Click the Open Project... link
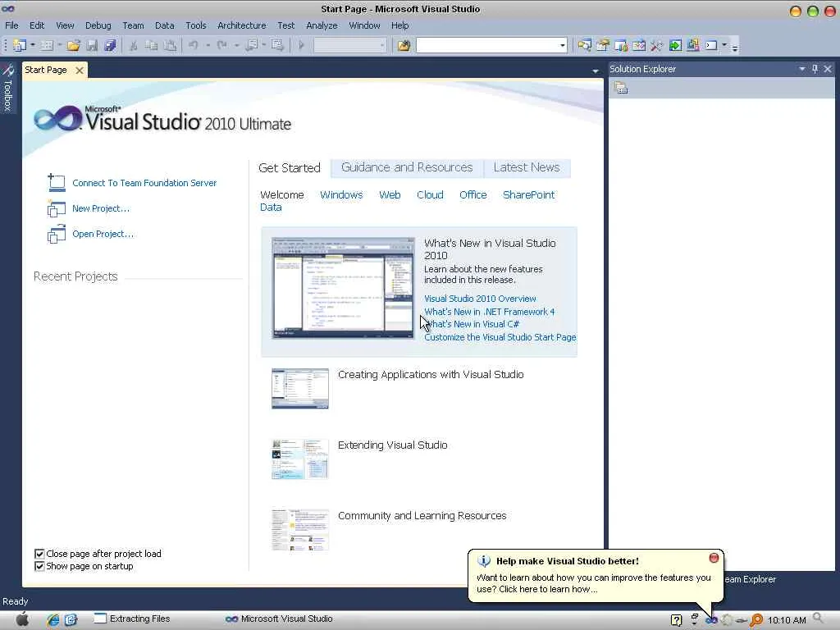Image resolution: width=840 pixels, height=630 pixels. click(x=103, y=234)
